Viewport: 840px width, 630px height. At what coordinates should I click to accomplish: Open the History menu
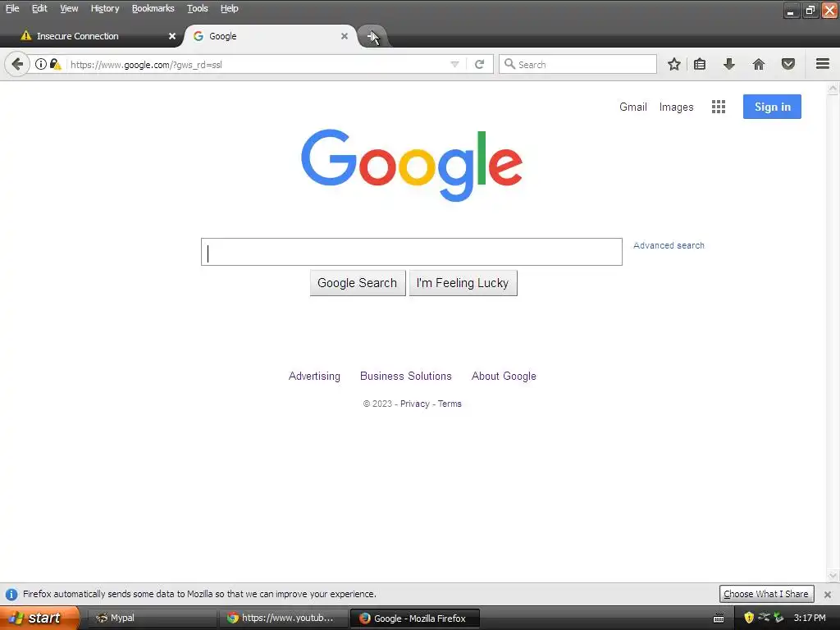coord(105,8)
